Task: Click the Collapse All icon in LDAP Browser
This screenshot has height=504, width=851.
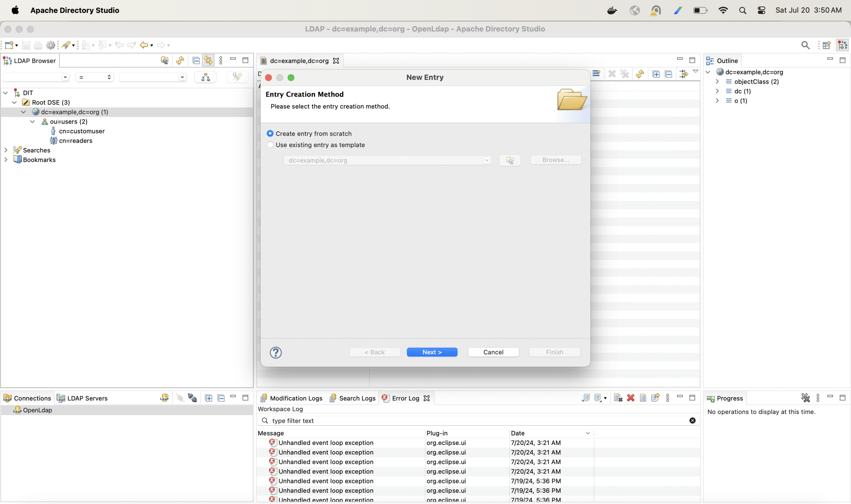Action: click(196, 60)
